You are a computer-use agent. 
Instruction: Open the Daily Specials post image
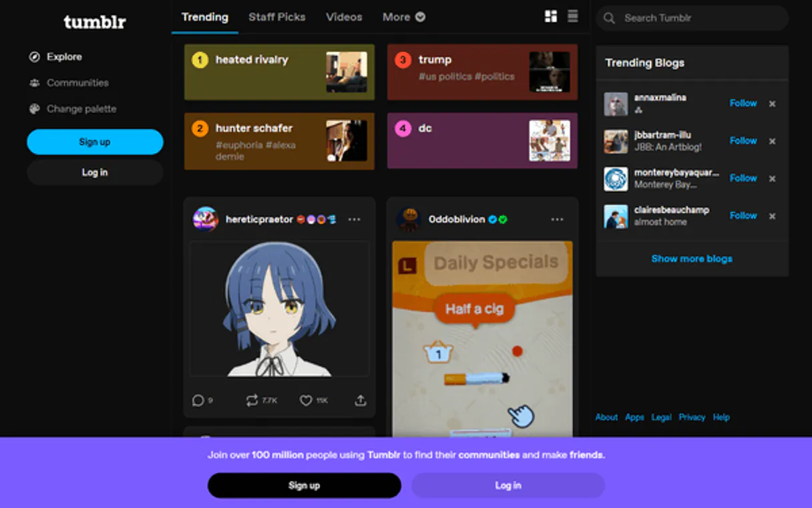[482, 340]
